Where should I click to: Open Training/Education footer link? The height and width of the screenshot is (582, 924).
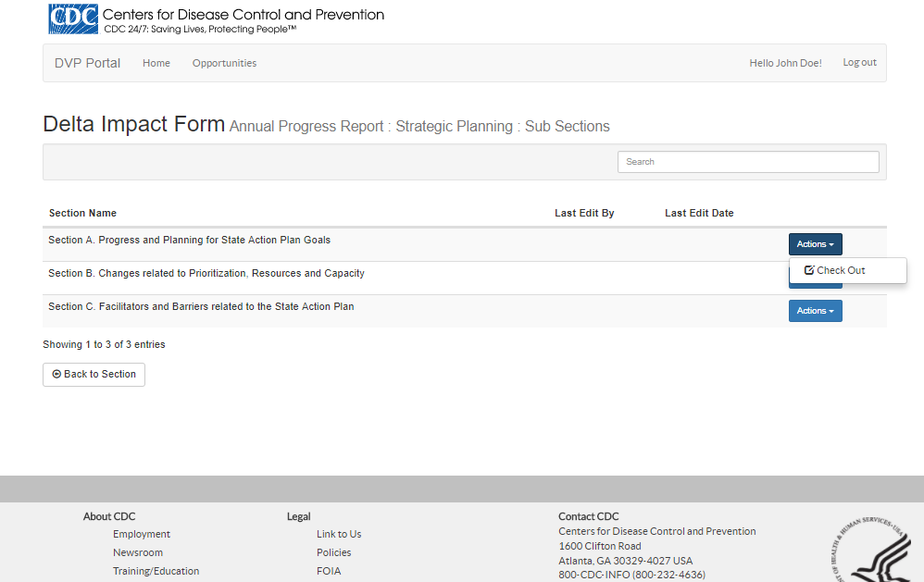[156, 571]
